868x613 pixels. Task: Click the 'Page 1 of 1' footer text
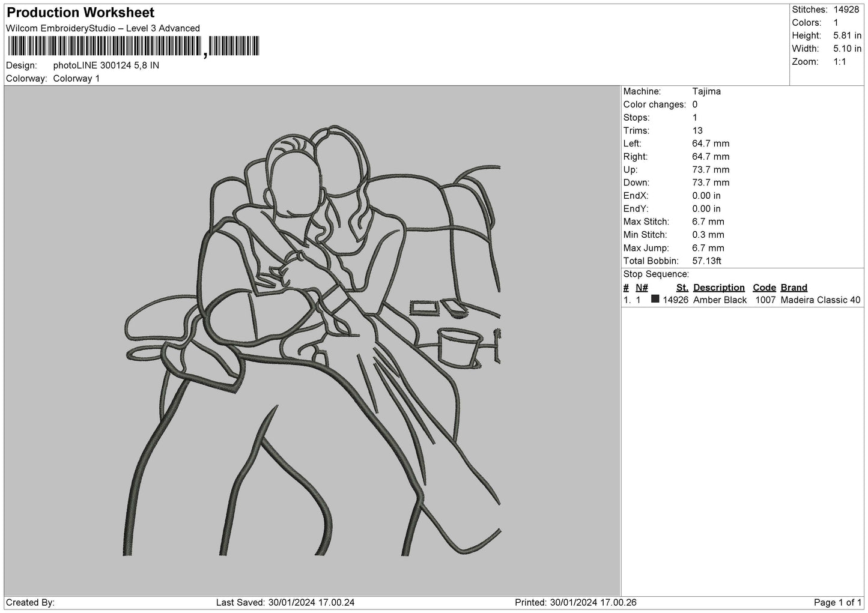(x=838, y=603)
